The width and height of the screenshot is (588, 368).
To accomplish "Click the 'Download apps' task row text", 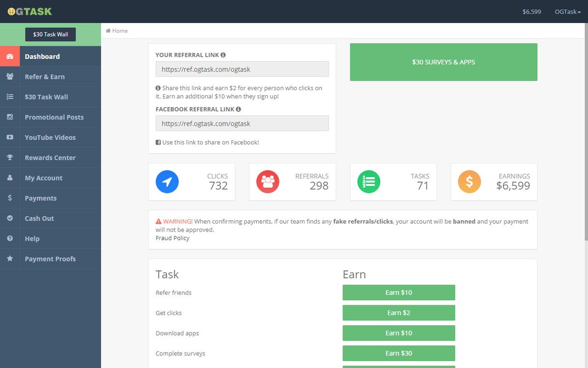I will (177, 333).
